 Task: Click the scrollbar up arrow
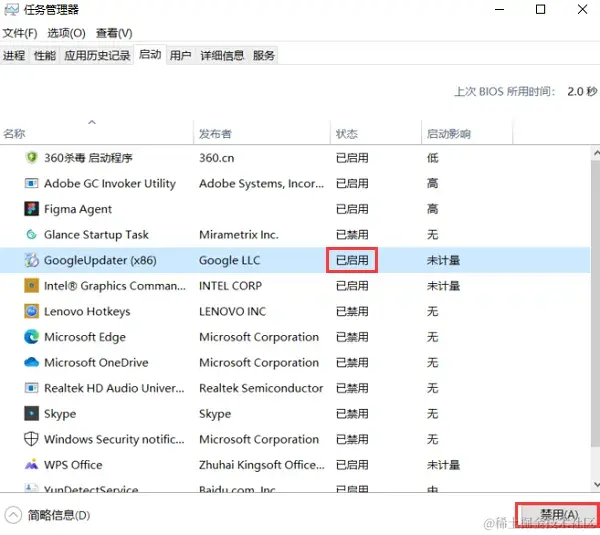pos(596,153)
